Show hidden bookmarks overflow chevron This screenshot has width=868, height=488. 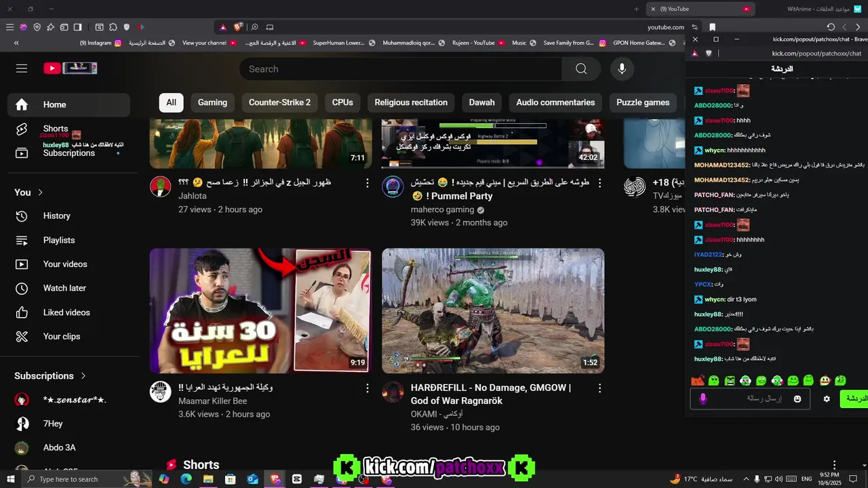tap(16, 43)
